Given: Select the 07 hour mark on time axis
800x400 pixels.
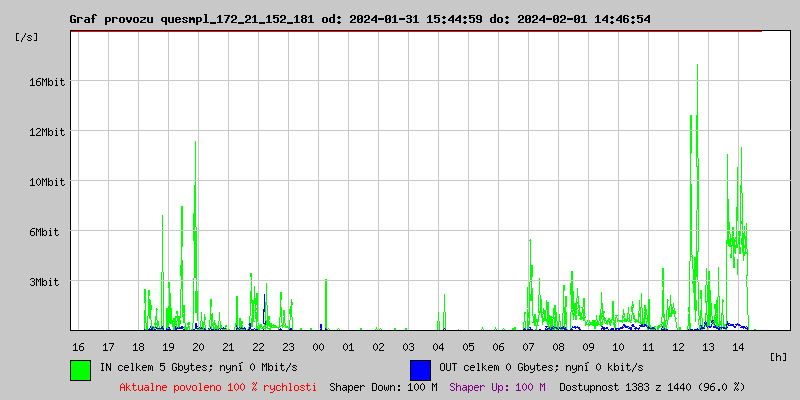Looking at the screenshot, I should [x=528, y=346].
